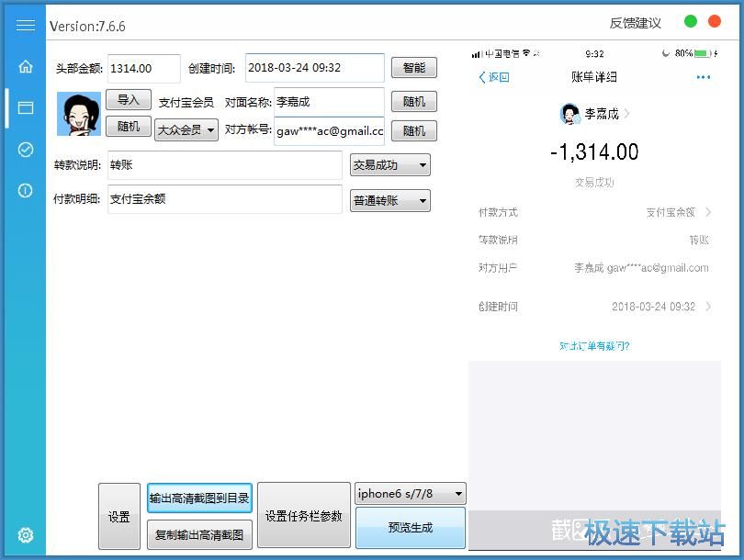Click the avatar thumbnail image
744x560 pixels.
point(79,115)
